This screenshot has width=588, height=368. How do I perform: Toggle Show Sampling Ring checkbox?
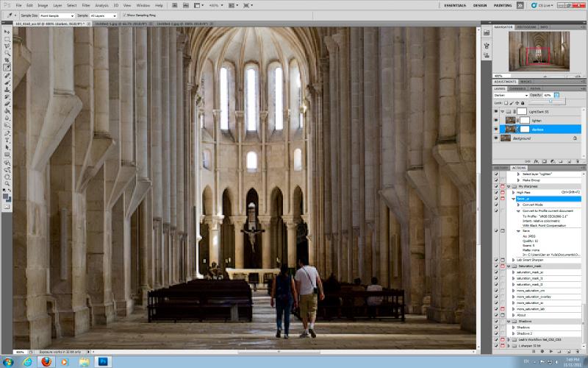click(125, 15)
